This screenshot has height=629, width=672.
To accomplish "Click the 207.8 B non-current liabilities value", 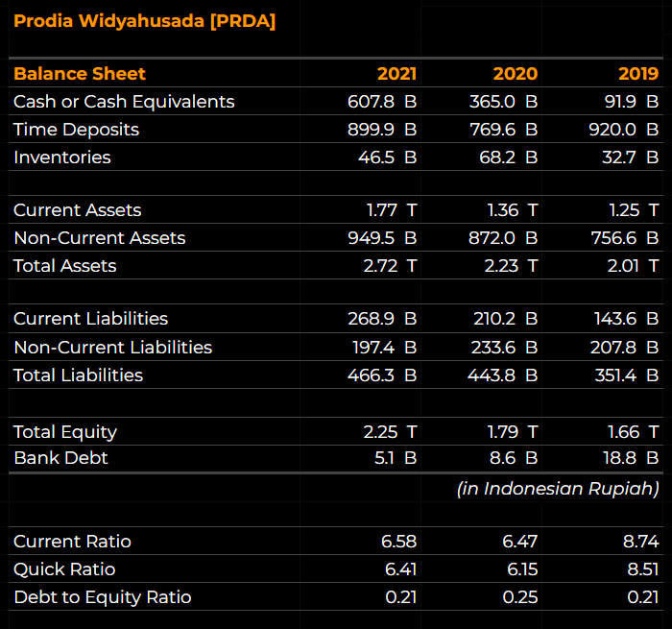I will point(624,348).
